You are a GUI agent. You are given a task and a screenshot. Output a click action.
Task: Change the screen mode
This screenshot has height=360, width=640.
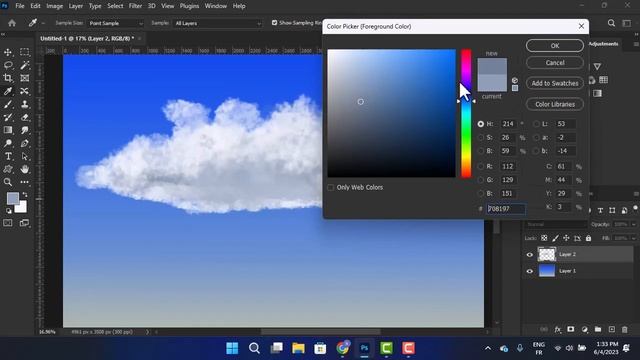click(24, 223)
